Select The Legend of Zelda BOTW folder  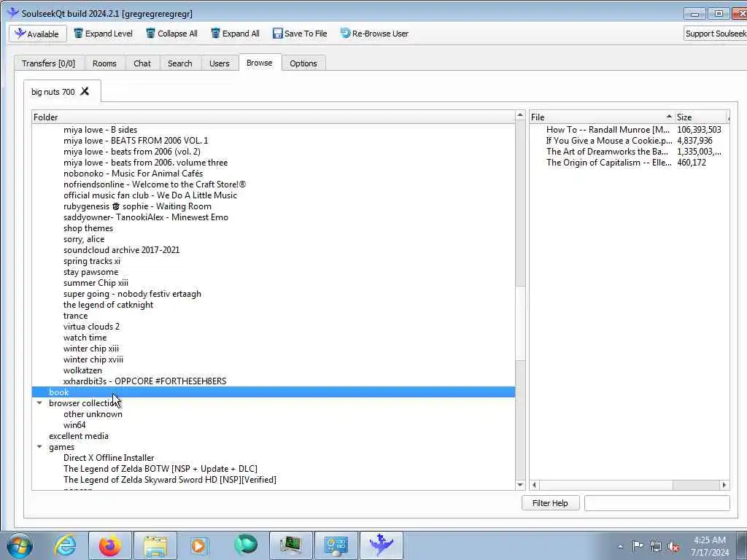160,469
